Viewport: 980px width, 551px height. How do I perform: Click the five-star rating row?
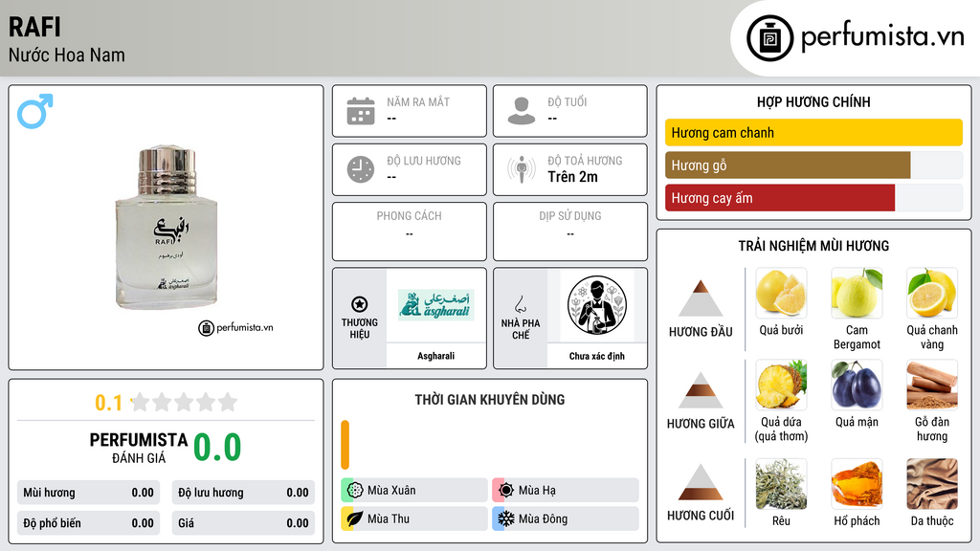[x=185, y=403]
